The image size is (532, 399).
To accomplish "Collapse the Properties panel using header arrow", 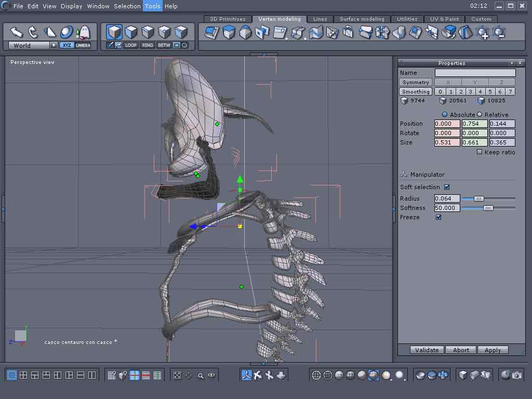I will click(511, 63).
